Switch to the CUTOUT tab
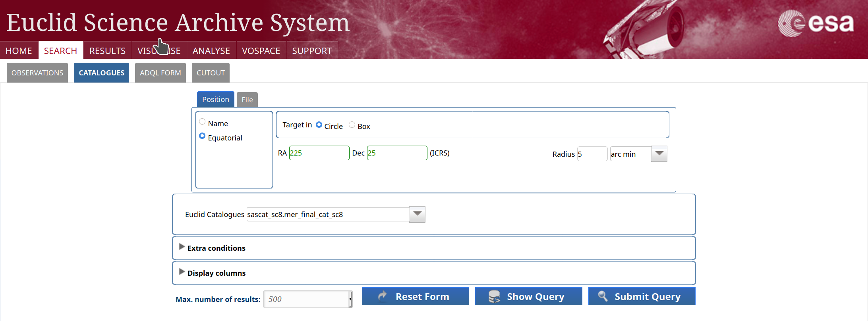This screenshot has height=321, width=868. tap(211, 73)
